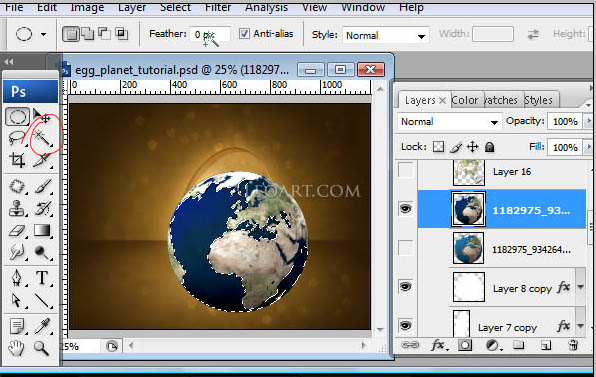Select the Smudge tool

(17, 252)
